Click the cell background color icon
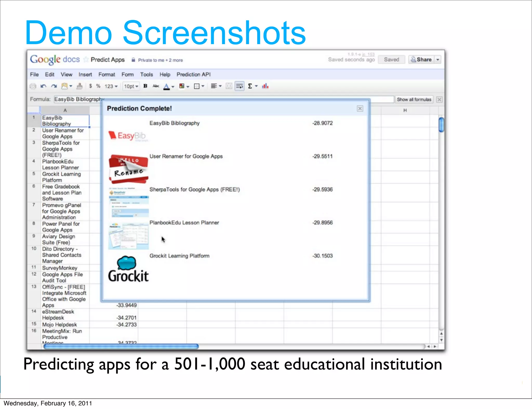The width and height of the screenshot is (532, 409). [x=182, y=86]
